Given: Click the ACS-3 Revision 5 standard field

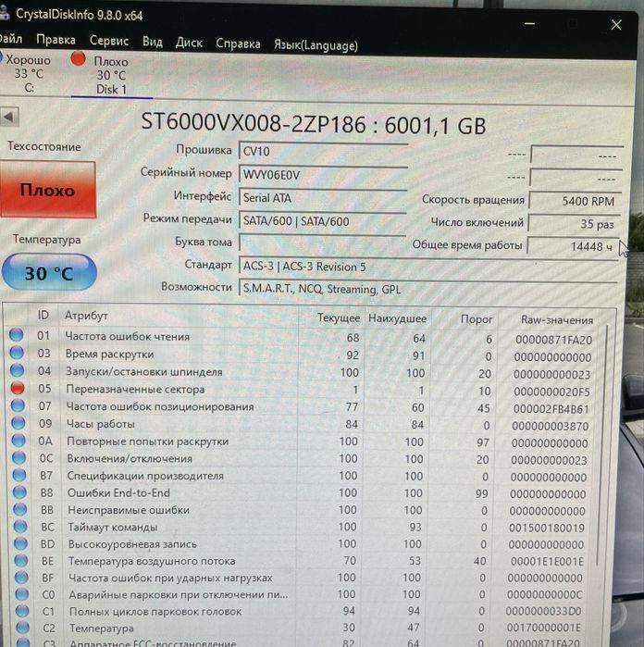Looking at the screenshot, I should coord(428,267).
